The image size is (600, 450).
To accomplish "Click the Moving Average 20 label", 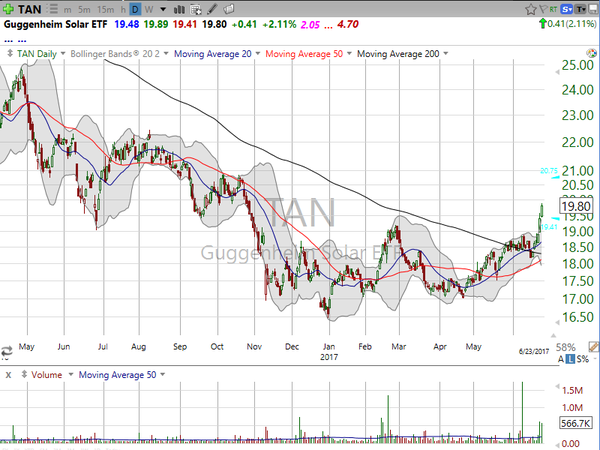I will [x=212, y=54].
